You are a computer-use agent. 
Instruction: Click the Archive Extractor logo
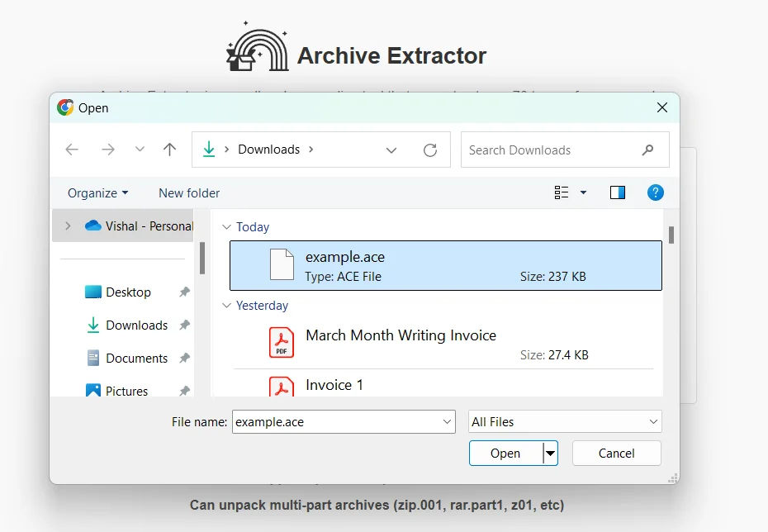pos(258,46)
